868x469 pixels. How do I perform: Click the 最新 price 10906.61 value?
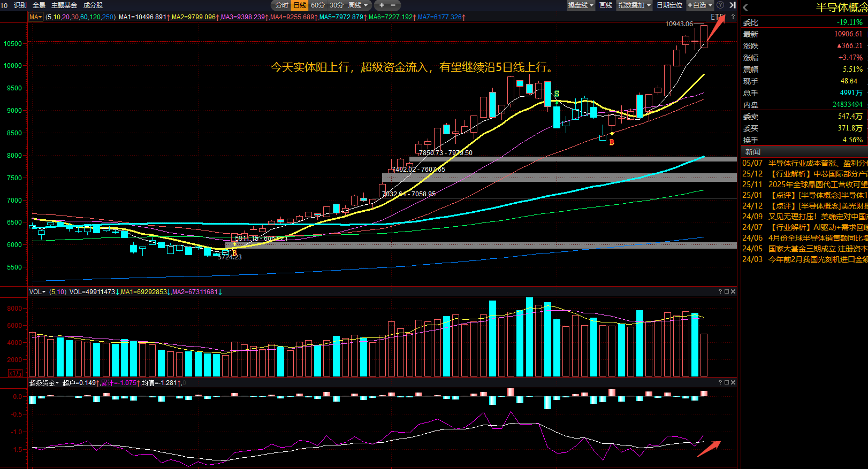(848, 34)
